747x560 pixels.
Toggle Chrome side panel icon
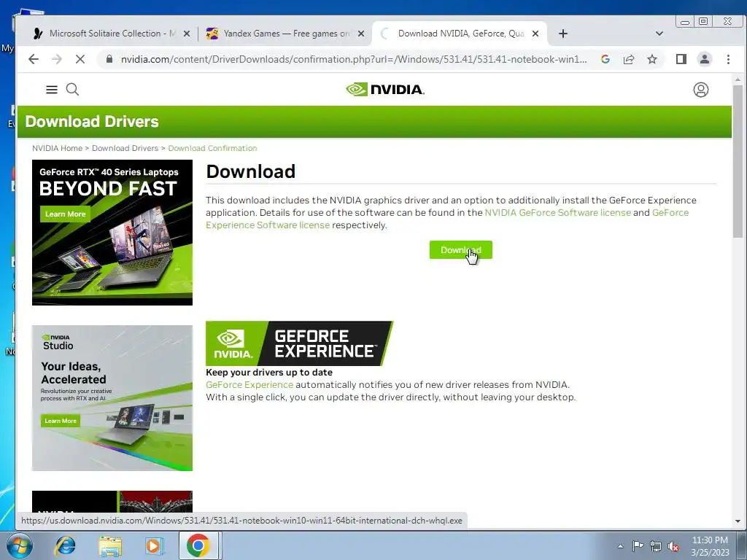(681, 59)
